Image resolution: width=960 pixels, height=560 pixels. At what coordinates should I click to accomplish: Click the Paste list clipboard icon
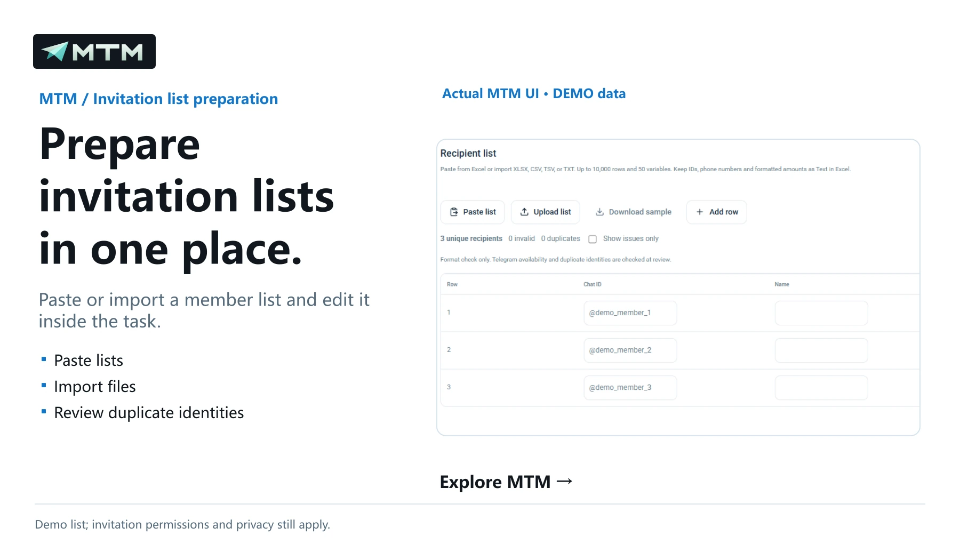click(454, 212)
